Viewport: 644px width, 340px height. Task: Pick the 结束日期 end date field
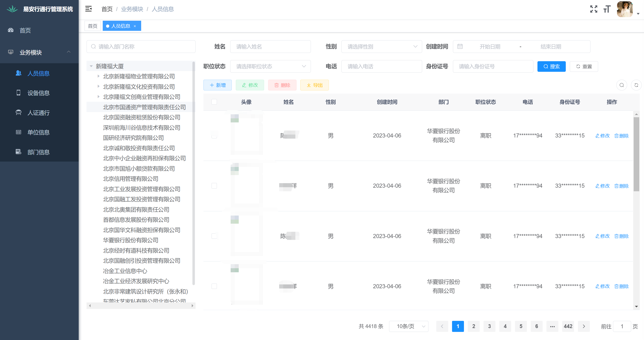click(550, 47)
